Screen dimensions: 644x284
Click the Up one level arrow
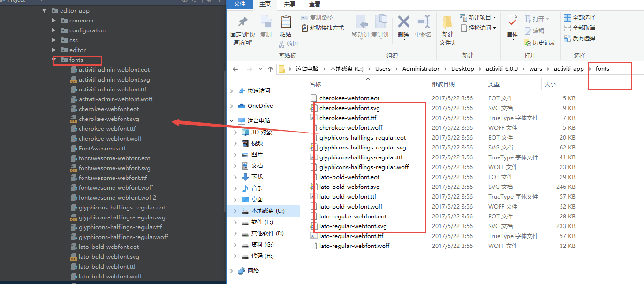(270, 69)
